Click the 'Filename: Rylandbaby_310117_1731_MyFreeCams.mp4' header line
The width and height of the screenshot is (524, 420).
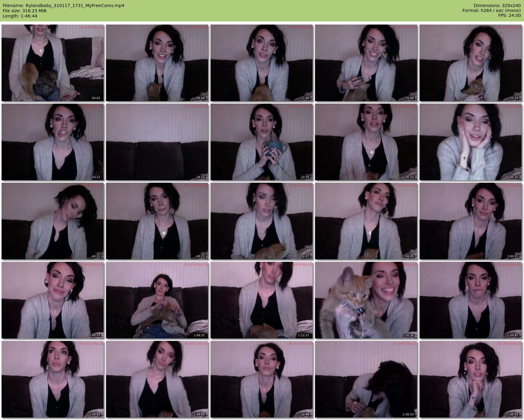tap(63, 6)
